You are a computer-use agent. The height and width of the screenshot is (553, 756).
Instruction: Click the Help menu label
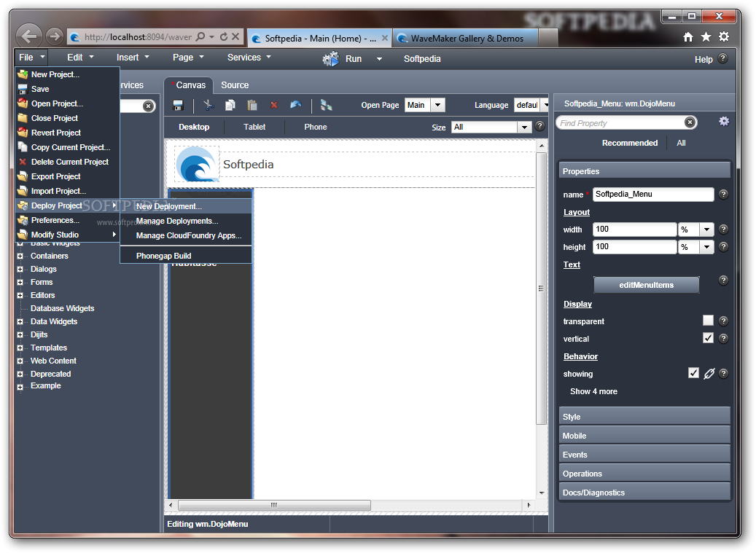tap(704, 59)
